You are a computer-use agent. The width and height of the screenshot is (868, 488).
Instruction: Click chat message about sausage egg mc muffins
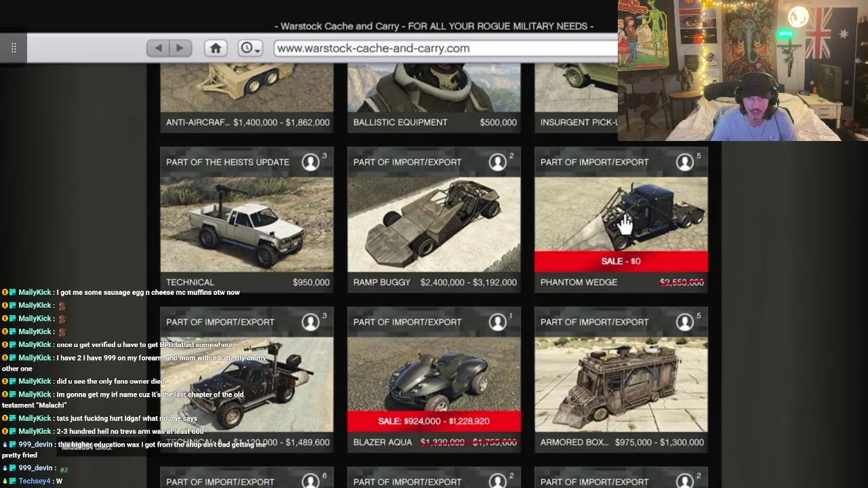point(148,292)
